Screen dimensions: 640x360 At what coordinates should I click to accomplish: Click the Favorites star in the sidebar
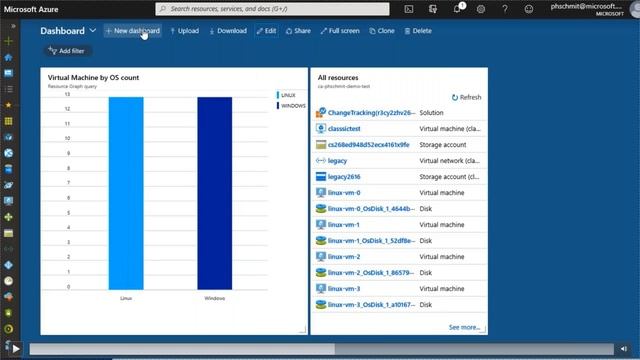[x=8, y=105]
